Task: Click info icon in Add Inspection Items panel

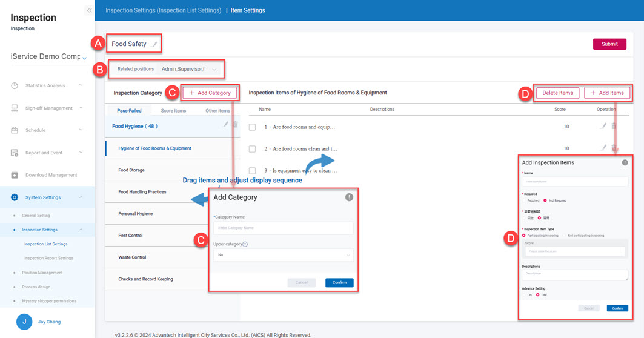Action: click(625, 162)
